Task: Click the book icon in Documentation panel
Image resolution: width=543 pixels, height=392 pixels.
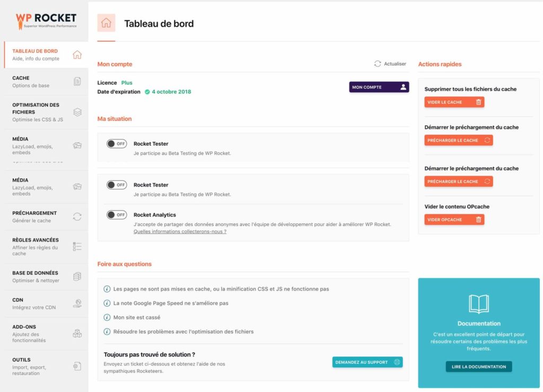Action: click(479, 304)
